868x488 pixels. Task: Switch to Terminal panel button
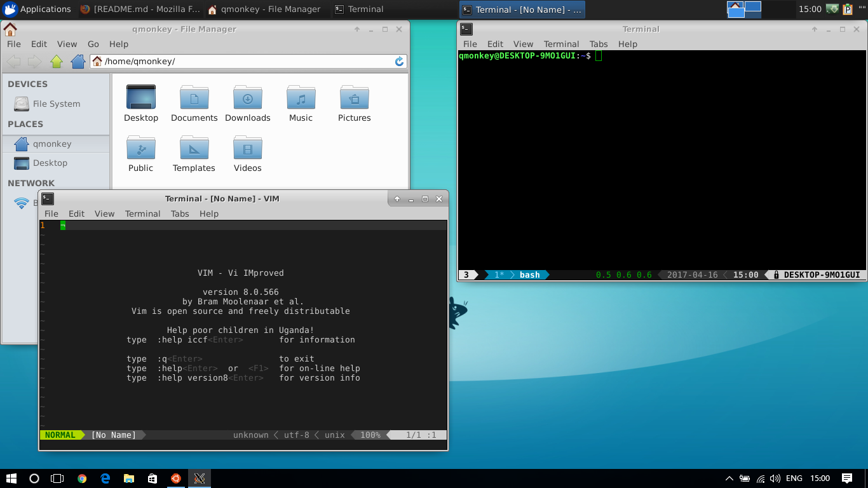coord(394,9)
